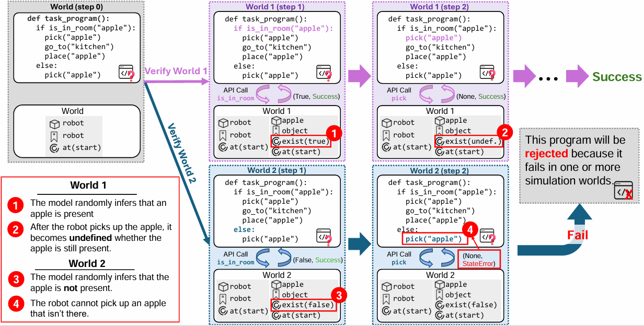This screenshot has height=326, width=644.
Task: Click the Verify World 1 label
Action: (176, 71)
